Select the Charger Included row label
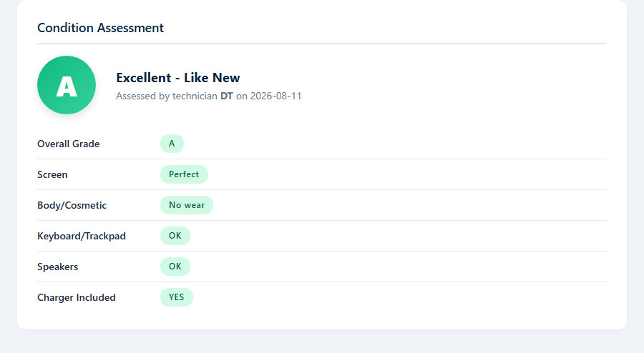Viewport: 644px width, 353px height. point(77,298)
